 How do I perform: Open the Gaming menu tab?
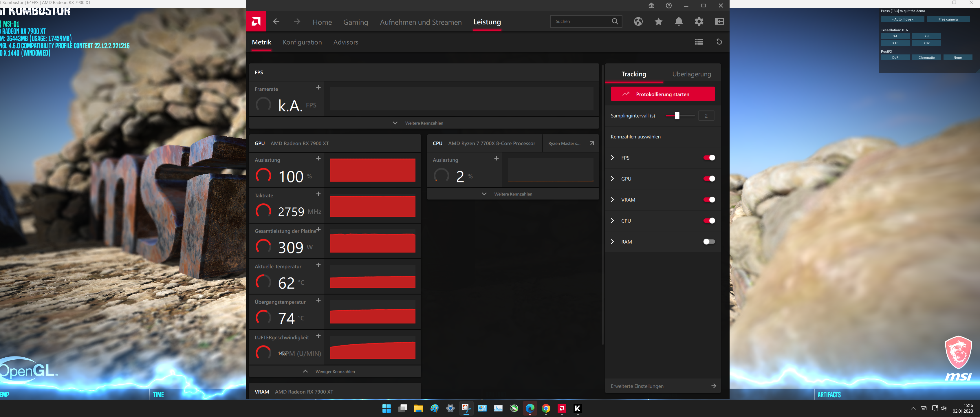[355, 22]
